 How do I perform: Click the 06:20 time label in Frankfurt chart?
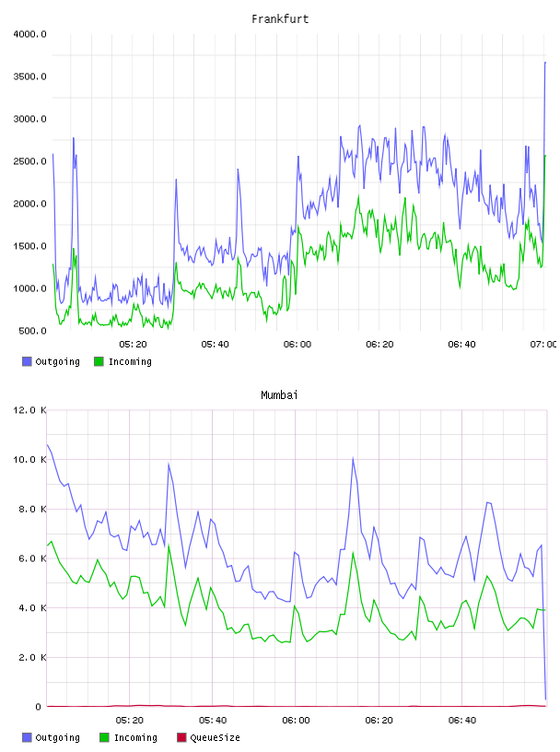click(379, 345)
